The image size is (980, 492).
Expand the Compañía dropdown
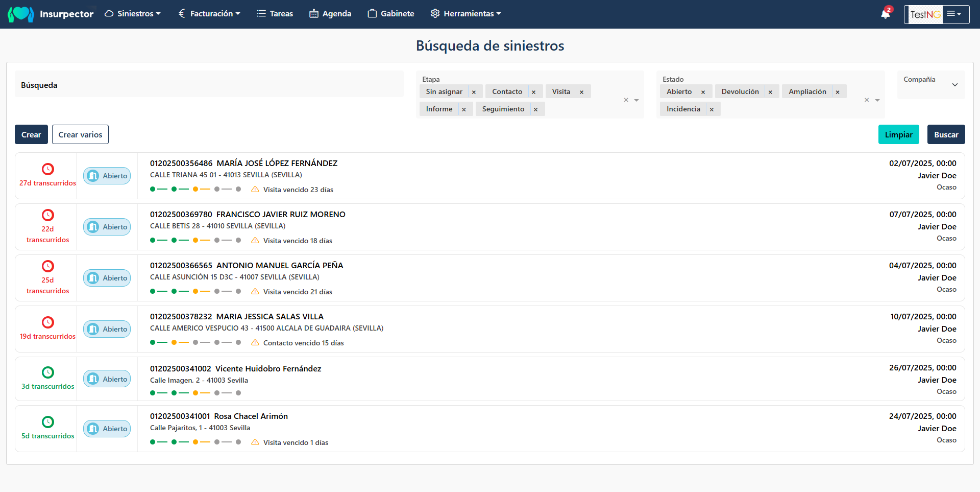[954, 85]
